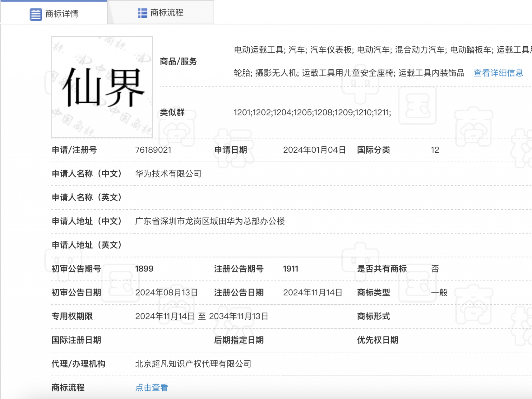Click the 商标流程 tab list icon
Image resolution: width=532 pixels, height=399 pixels.
pos(142,13)
